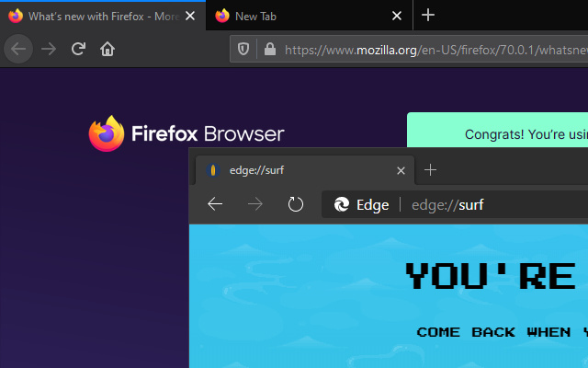Click the Edge site identity badge

(361, 205)
